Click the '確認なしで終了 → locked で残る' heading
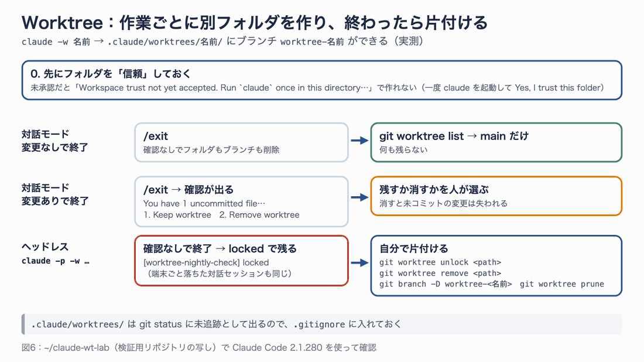This screenshot has height=362, width=644. click(220, 248)
